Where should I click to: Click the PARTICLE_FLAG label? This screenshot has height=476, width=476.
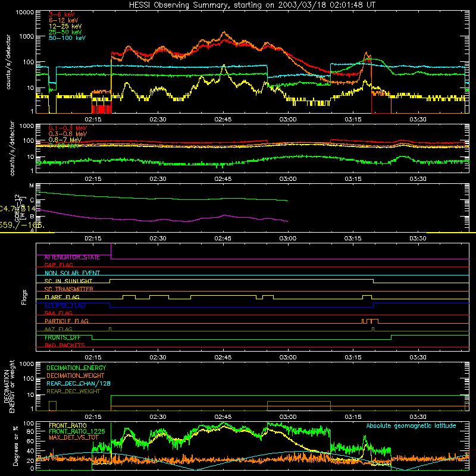coord(67,321)
